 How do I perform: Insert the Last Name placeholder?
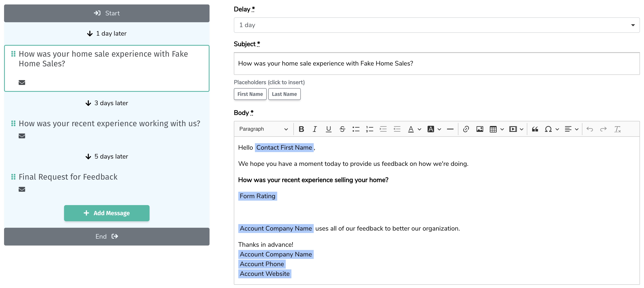[x=284, y=94]
